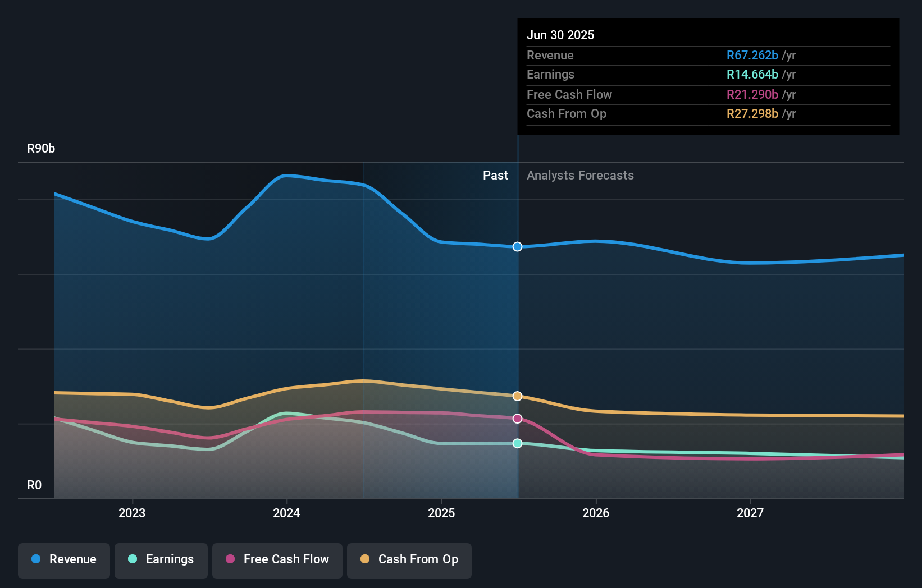
Task: Collapse the Cash From Op legend chip
Action: point(409,560)
